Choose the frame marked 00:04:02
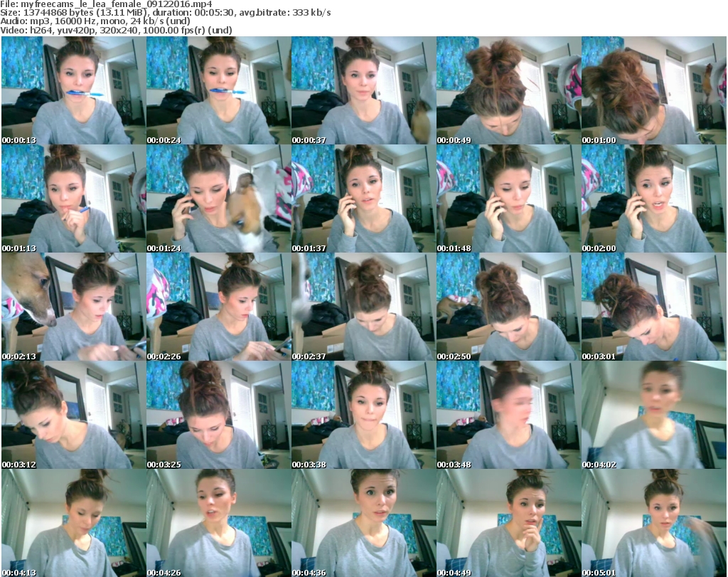 click(654, 415)
